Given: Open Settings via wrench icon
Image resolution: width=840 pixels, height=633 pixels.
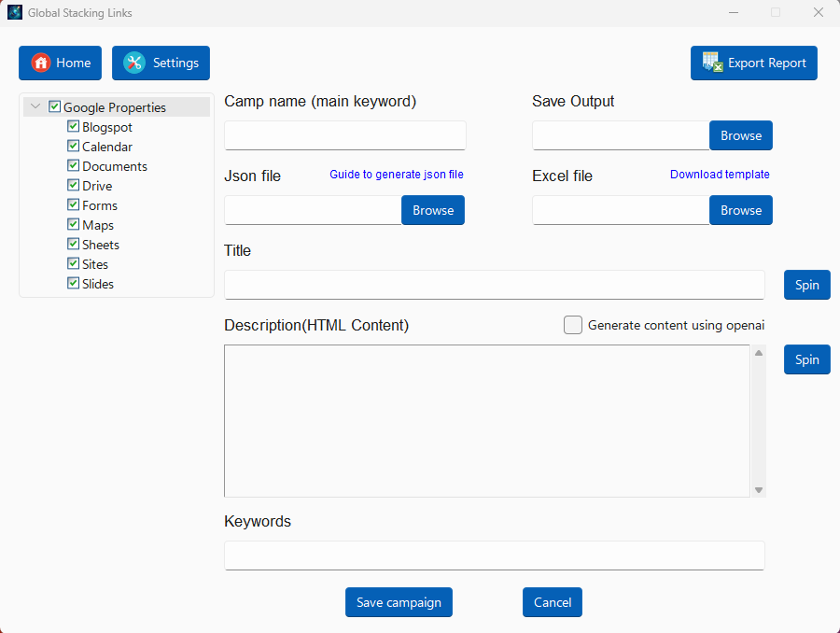Looking at the screenshot, I should [x=134, y=63].
